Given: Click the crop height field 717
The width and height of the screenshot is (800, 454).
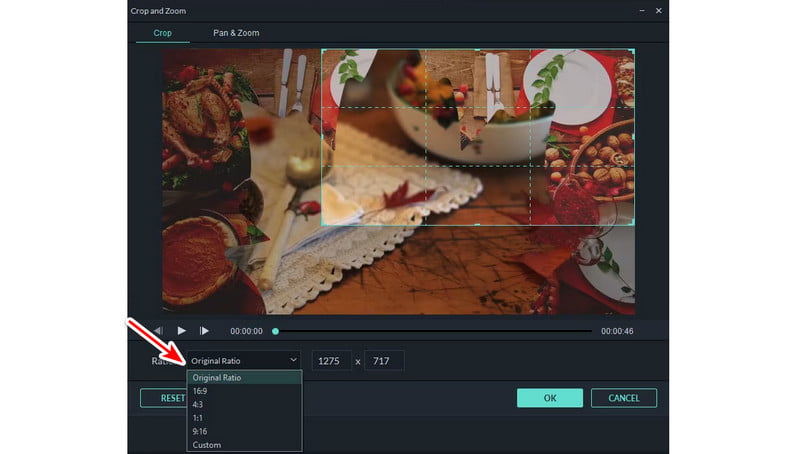Looking at the screenshot, I should tap(384, 361).
